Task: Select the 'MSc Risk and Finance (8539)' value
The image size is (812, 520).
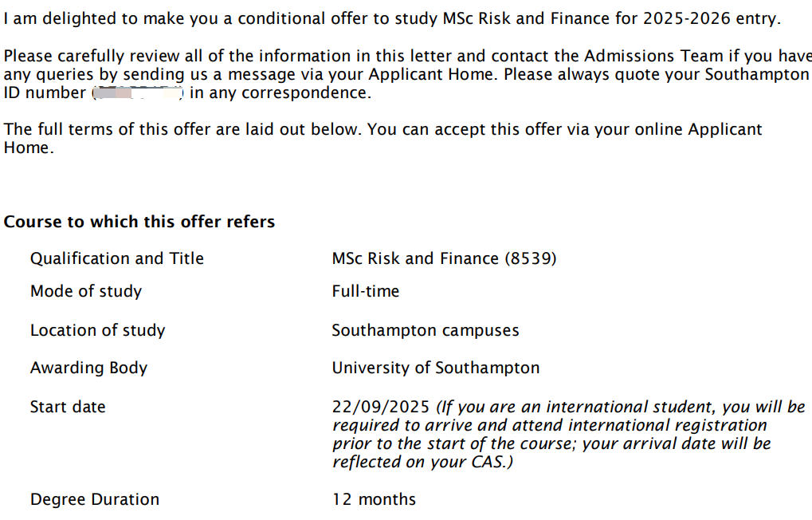Action: click(445, 258)
